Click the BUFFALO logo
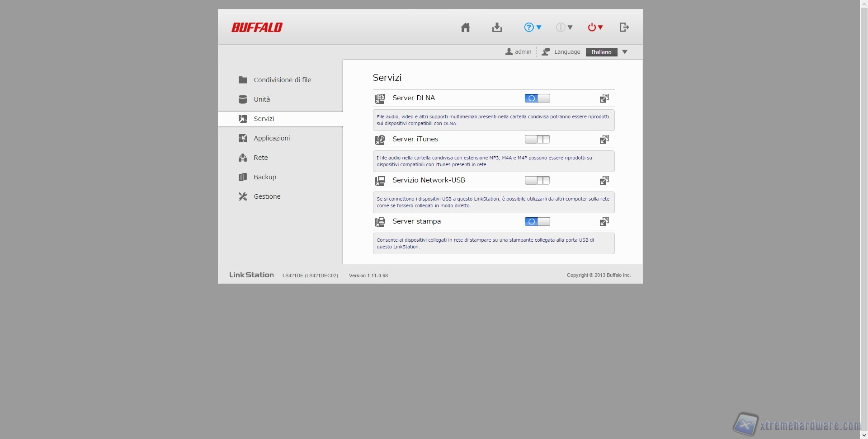 pos(257,28)
